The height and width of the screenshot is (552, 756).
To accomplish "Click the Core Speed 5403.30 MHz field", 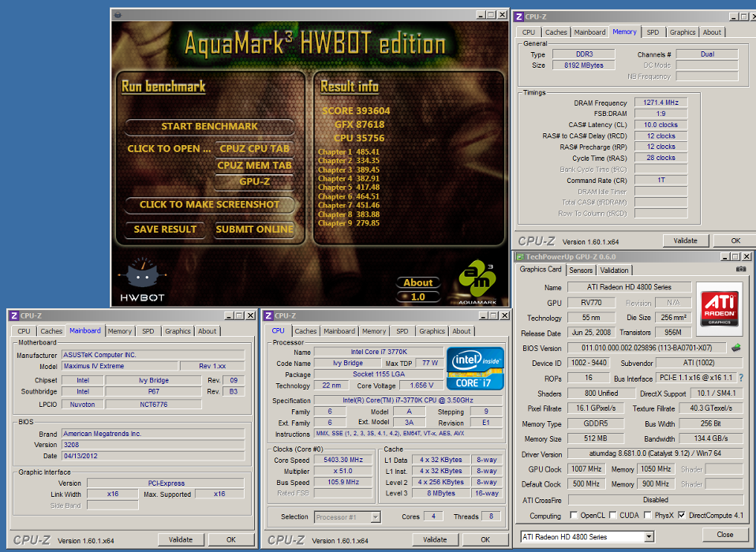I will [x=343, y=460].
